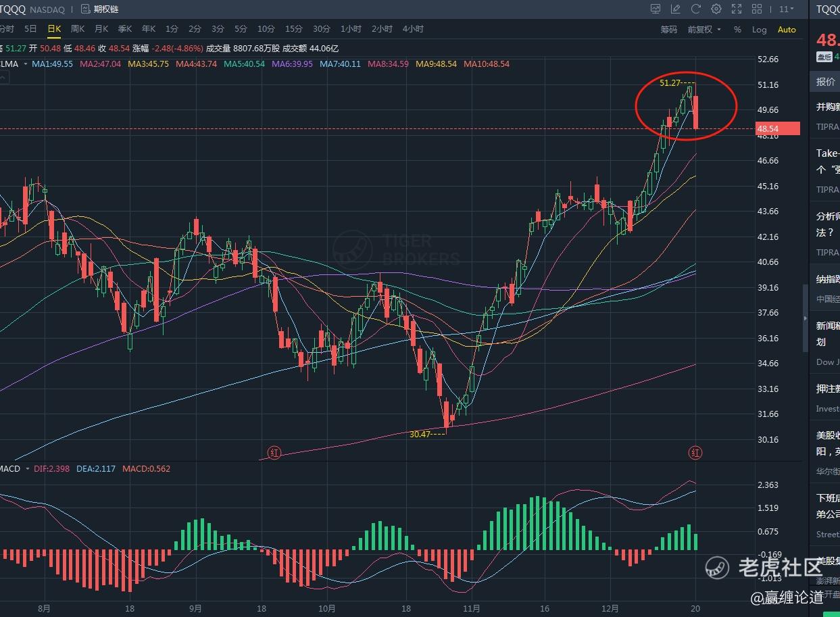Select the 5分 interval tab
Image resolution: width=840 pixels, height=617 pixels.
pos(241,29)
